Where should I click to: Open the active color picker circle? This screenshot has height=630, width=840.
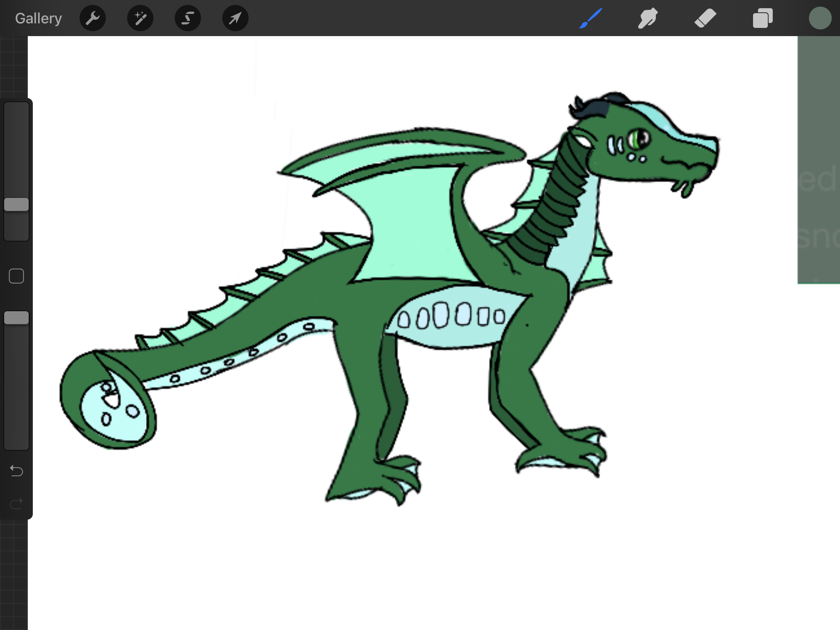tap(820, 18)
